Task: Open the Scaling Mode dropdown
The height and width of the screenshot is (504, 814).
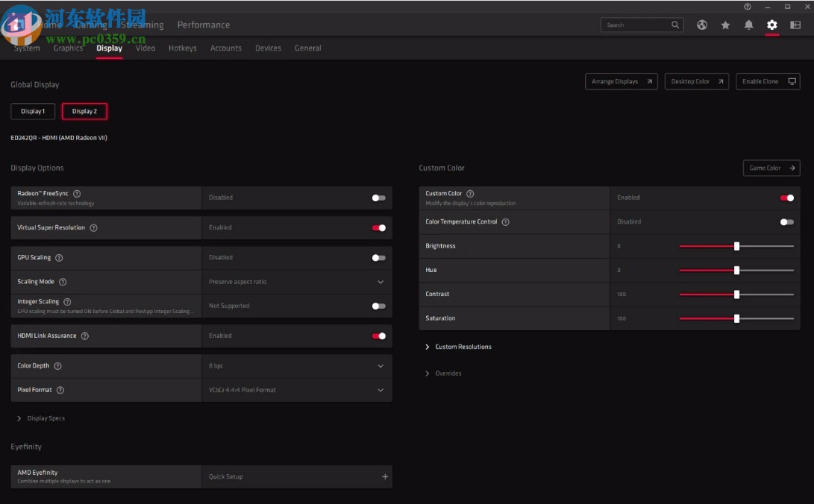Action: [x=381, y=282]
